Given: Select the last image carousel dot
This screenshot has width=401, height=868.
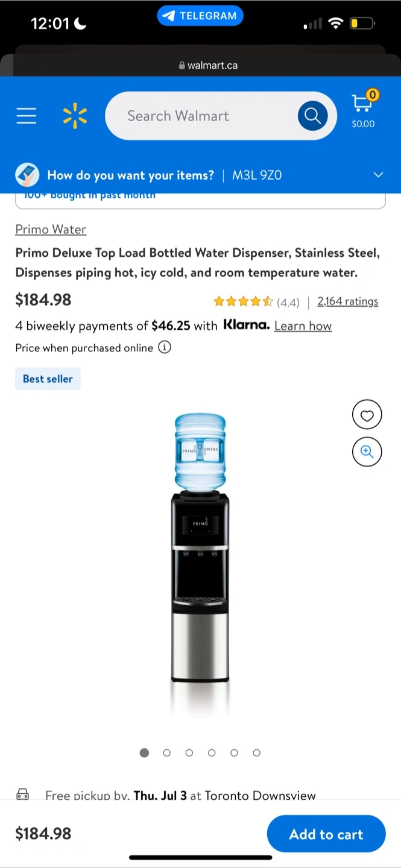Looking at the screenshot, I should coord(257,752).
